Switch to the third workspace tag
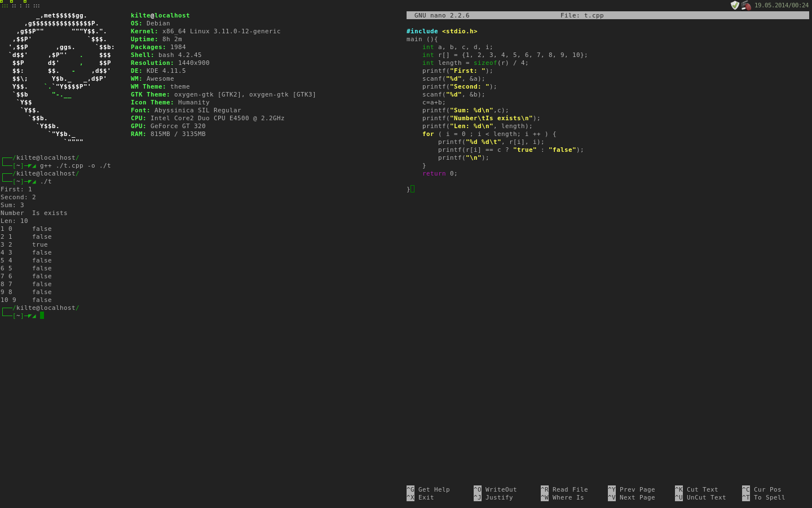 coord(20,5)
